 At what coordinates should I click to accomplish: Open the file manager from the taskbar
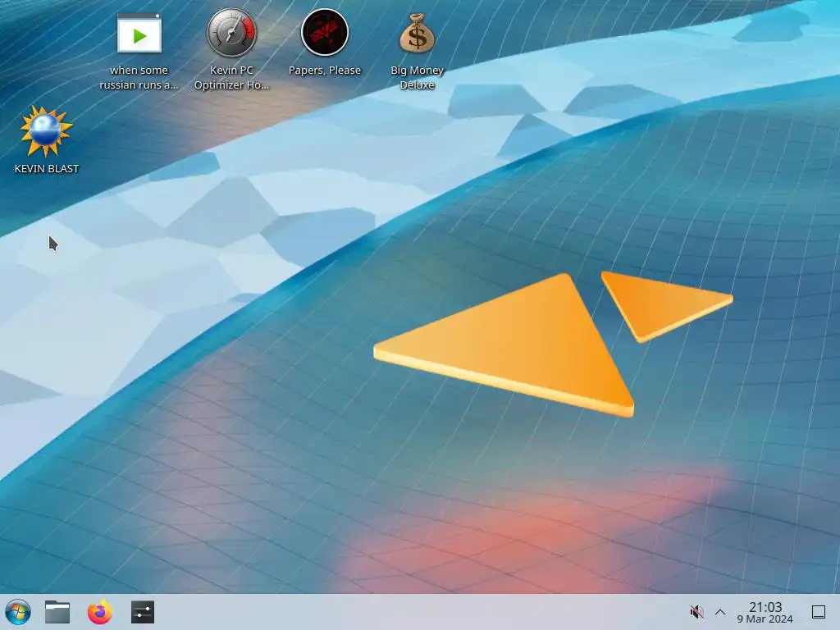tap(57, 612)
